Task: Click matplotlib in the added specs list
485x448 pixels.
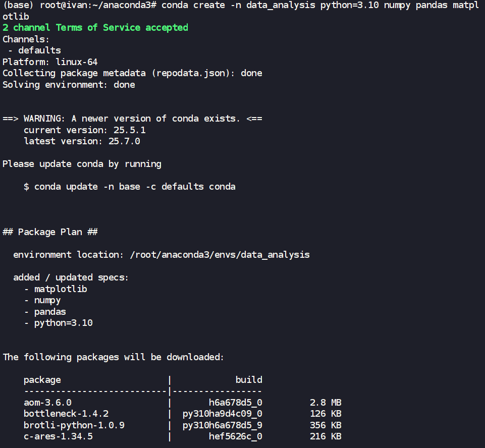Action: (x=61, y=289)
